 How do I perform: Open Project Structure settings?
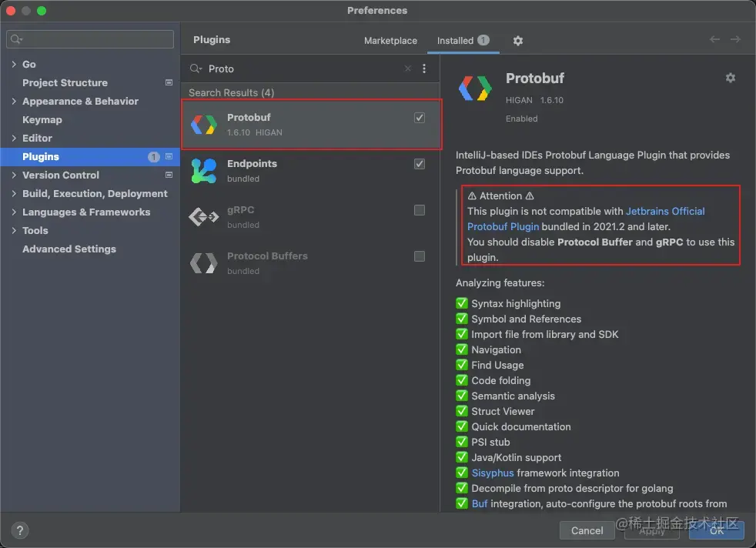[65, 82]
